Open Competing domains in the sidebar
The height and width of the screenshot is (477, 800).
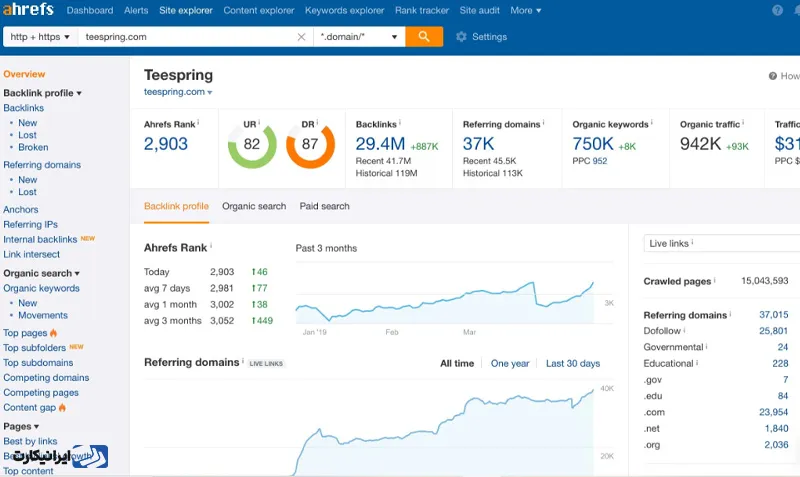point(46,378)
